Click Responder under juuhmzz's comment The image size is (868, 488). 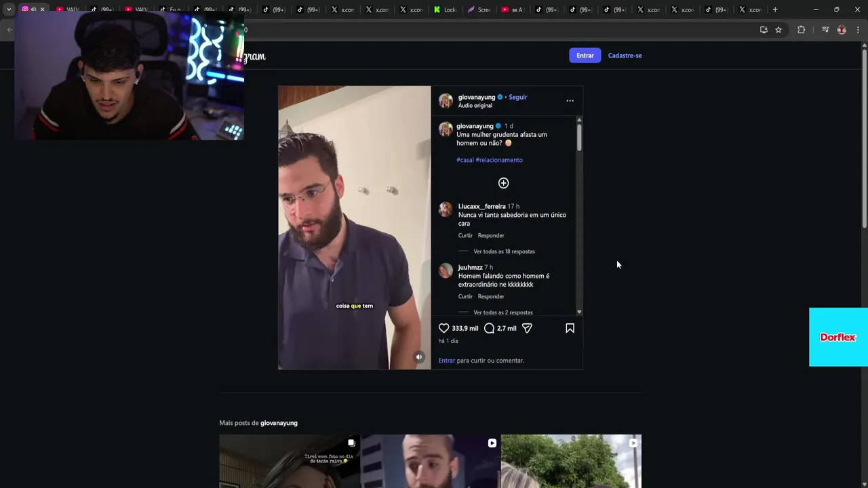pyautogui.click(x=491, y=297)
